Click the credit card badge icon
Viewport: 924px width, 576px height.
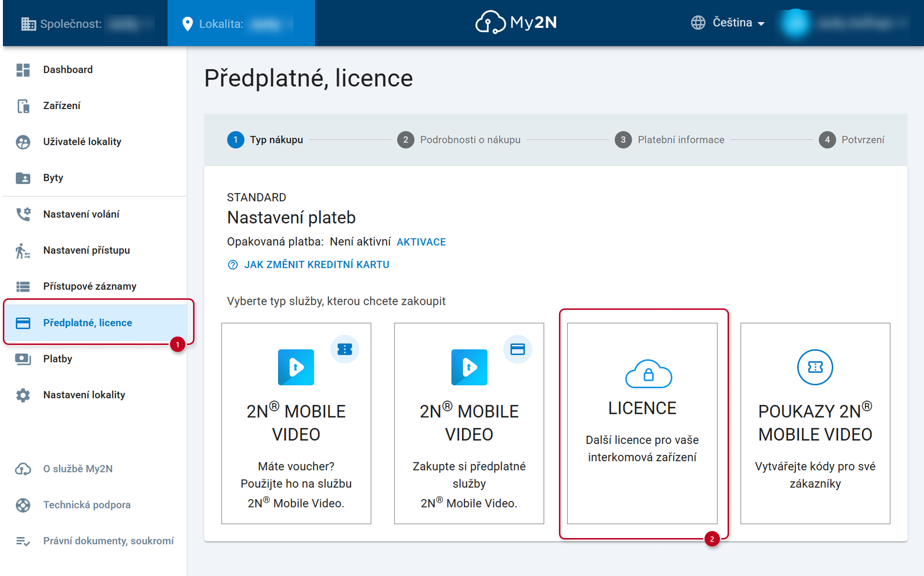coord(518,349)
